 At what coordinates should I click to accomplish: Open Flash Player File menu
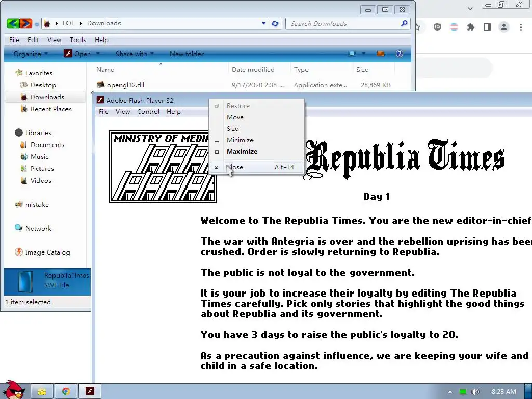click(x=103, y=111)
